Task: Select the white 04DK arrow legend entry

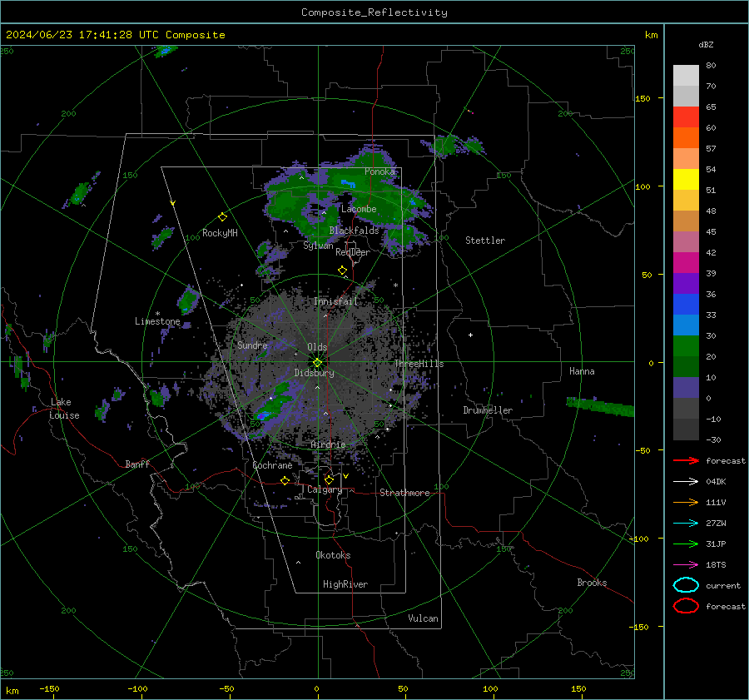Action: 686,482
